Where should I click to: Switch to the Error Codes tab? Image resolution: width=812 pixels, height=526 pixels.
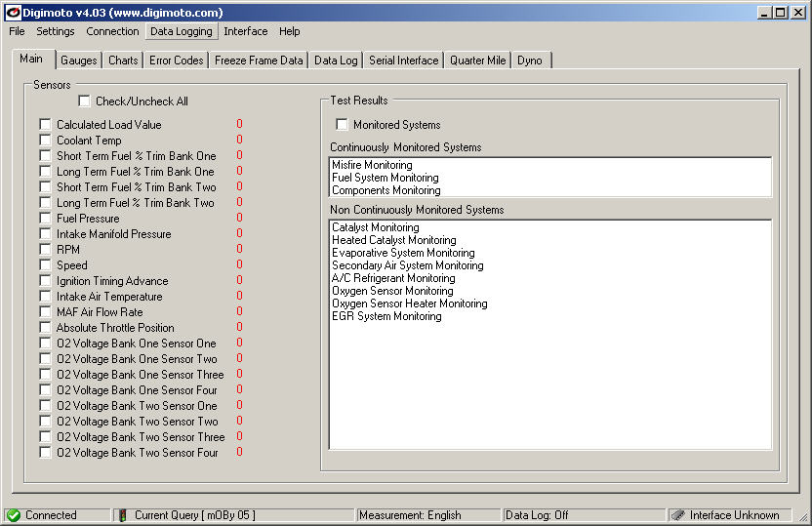176,61
